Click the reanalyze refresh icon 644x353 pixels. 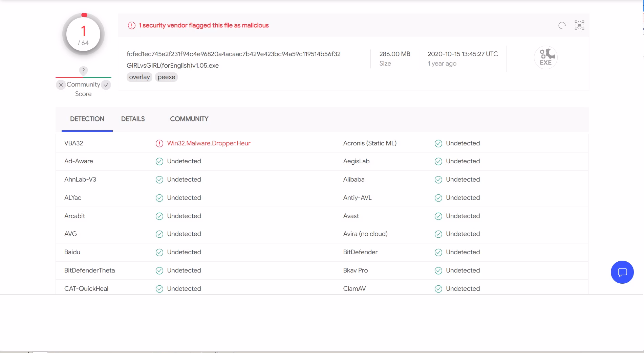point(562,25)
